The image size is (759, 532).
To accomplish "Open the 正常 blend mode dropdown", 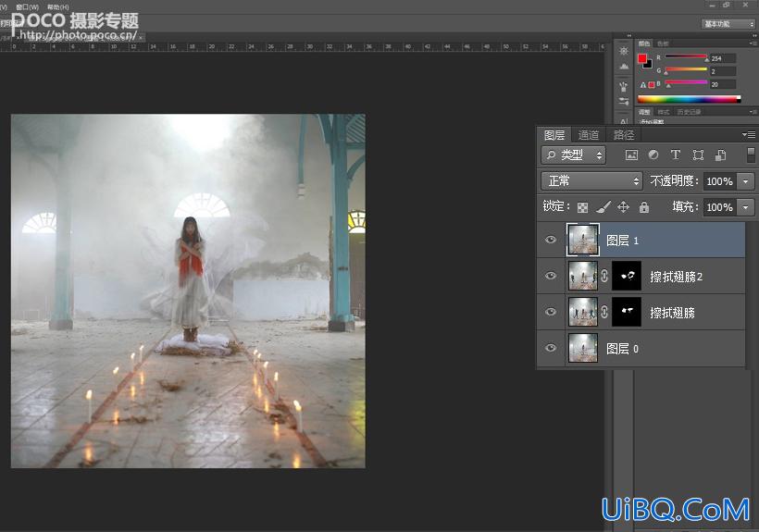I will tap(591, 181).
